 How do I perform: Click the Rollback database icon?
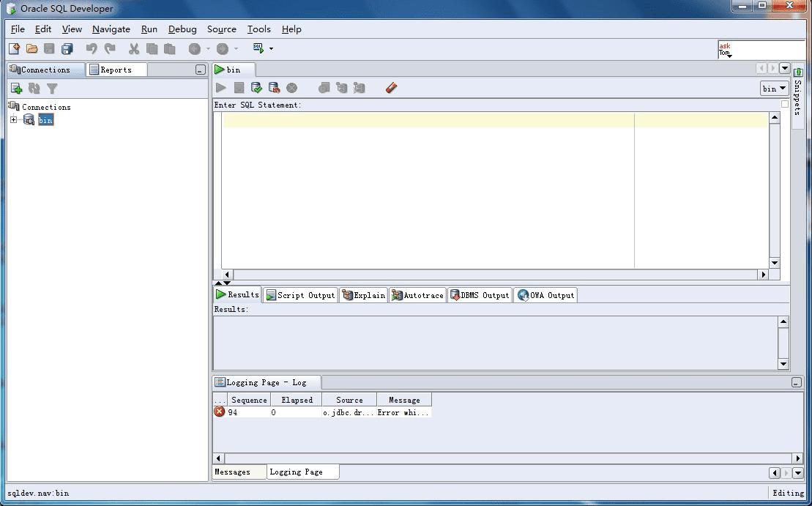(x=274, y=88)
